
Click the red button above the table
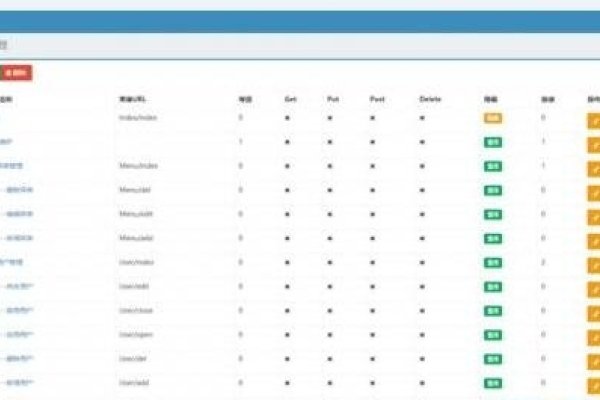click(17, 72)
